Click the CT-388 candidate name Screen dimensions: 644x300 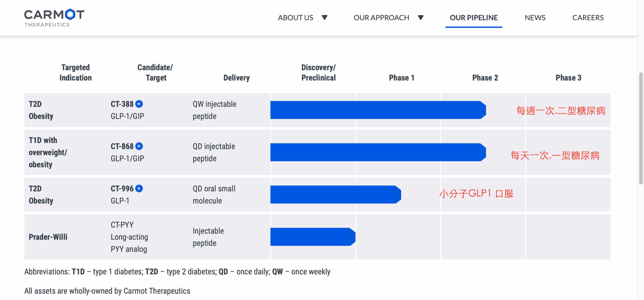coord(122,104)
